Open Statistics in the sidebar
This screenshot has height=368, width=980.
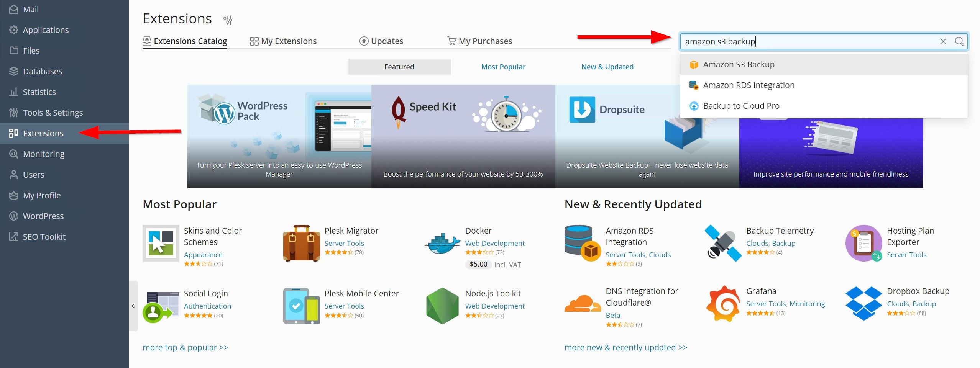(64, 92)
